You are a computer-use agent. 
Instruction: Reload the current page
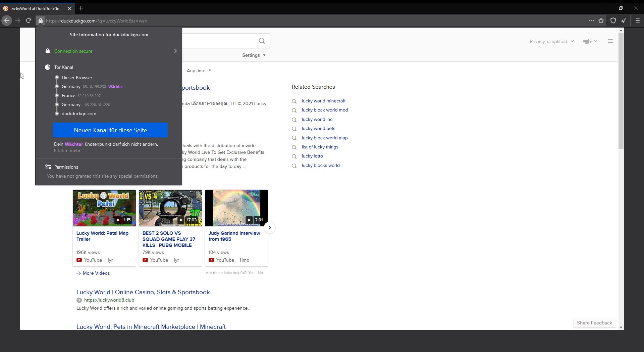[29, 21]
